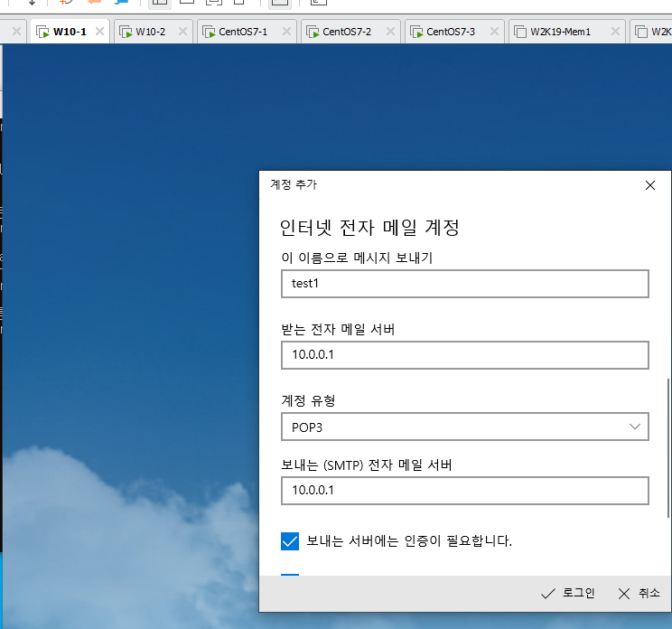This screenshot has height=629, width=672.
Task: Close the W2K19-Mem1 tab
Action: [615, 32]
